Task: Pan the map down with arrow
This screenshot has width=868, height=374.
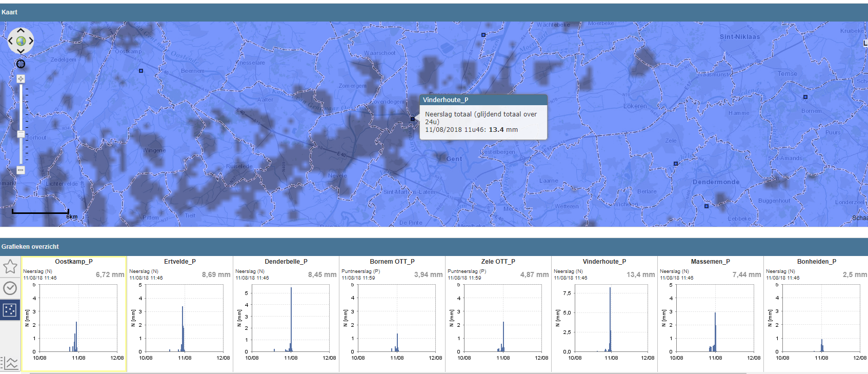Action: pos(21,51)
